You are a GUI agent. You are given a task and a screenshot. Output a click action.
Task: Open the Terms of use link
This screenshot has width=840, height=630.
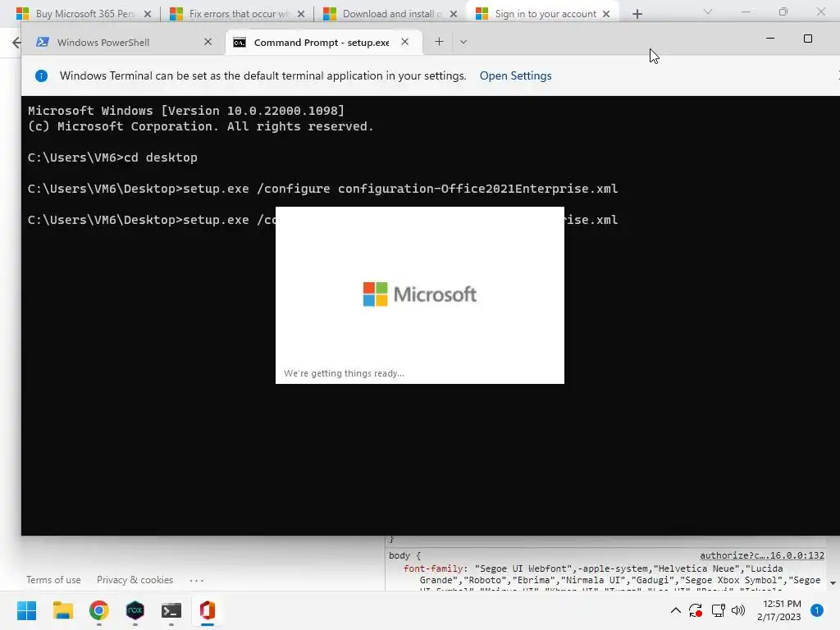coord(53,580)
